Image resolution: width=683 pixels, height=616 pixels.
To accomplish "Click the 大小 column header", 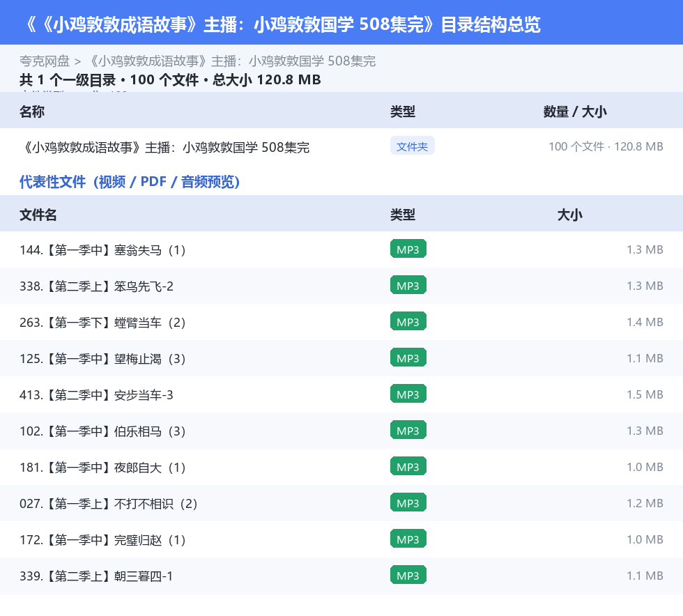I will point(570,215).
